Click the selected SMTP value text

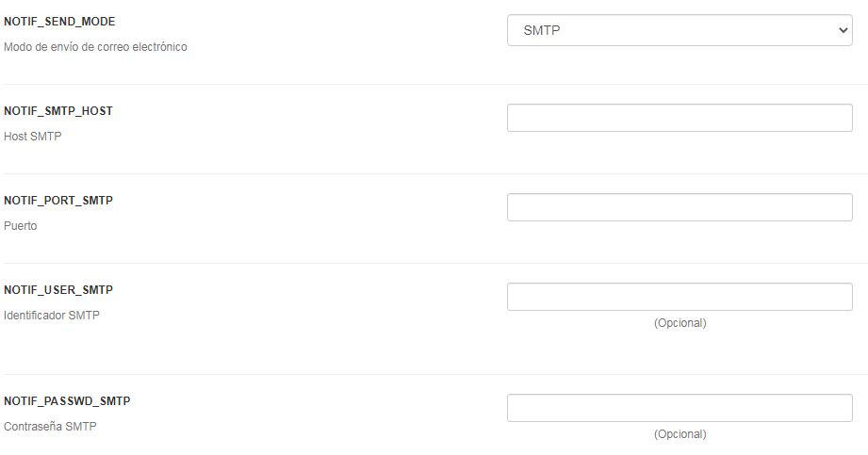pyautogui.click(x=542, y=30)
